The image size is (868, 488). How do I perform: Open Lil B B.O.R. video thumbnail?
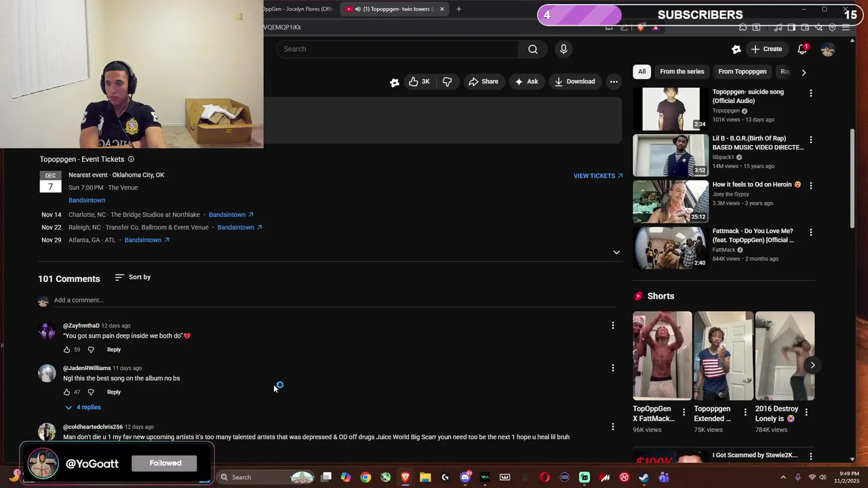pyautogui.click(x=671, y=155)
